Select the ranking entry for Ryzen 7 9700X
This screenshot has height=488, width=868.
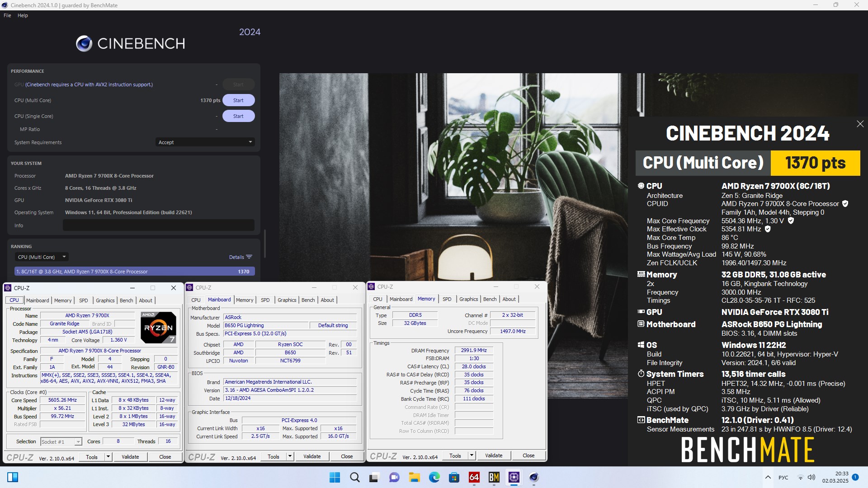pyautogui.click(x=135, y=272)
